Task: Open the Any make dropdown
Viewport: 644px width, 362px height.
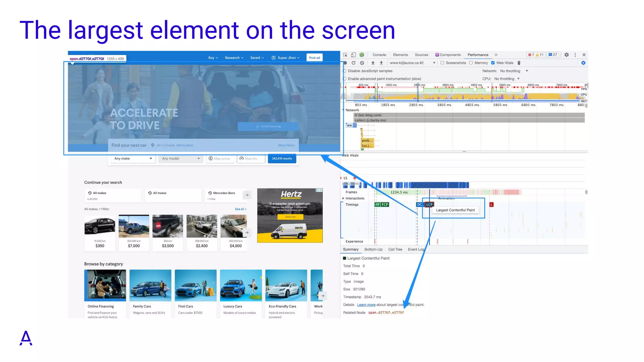Action: 133,158
